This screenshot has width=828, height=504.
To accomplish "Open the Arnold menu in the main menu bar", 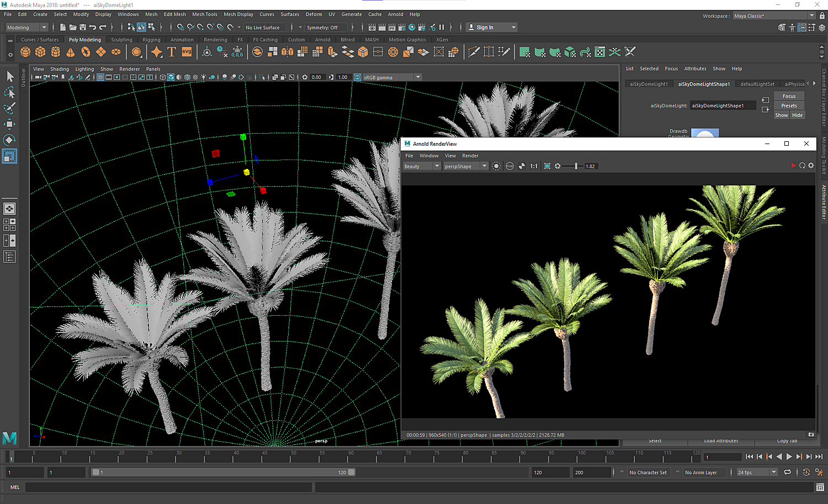I will click(x=395, y=14).
